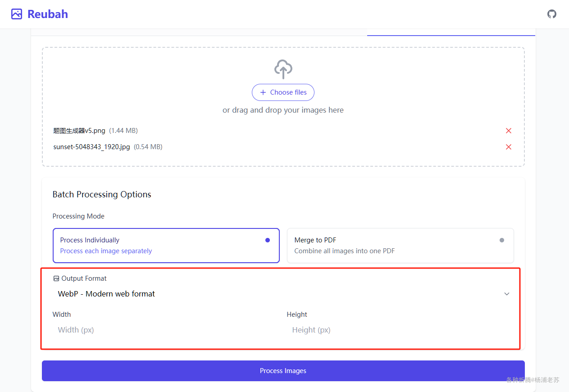Click the 题图生成器v5.png file name

[79, 131]
